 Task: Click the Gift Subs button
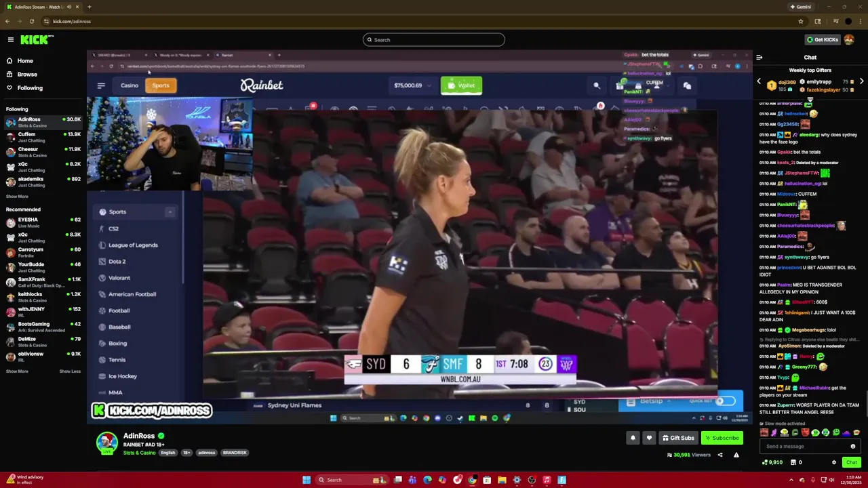[x=678, y=438]
